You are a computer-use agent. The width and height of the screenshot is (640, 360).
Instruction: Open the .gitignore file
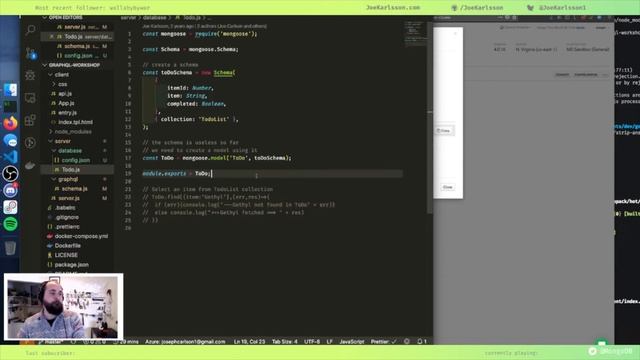tap(66, 217)
